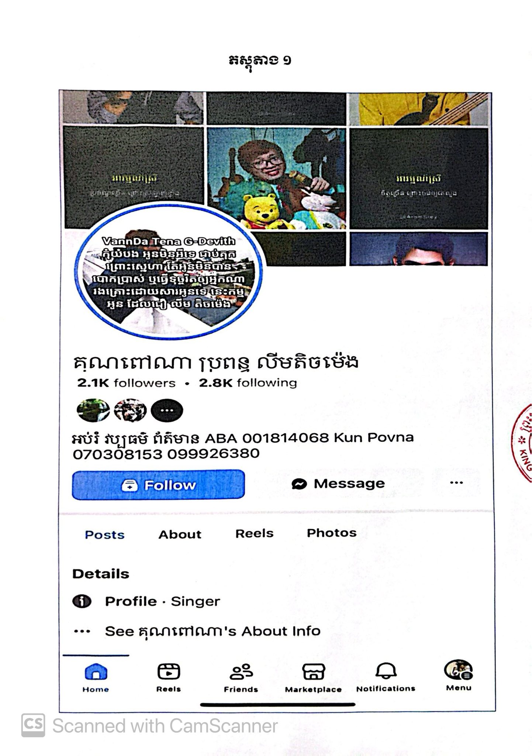Screen dimensions: 532x756
Task: Click the blue Follow button
Action: pyautogui.click(x=158, y=485)
